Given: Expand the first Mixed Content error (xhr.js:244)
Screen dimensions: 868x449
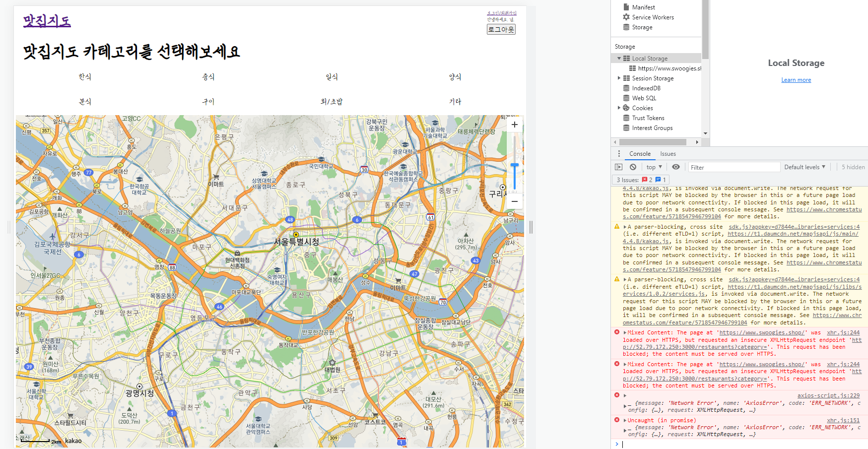Looking at the screenshot, I should pos(625,333).
